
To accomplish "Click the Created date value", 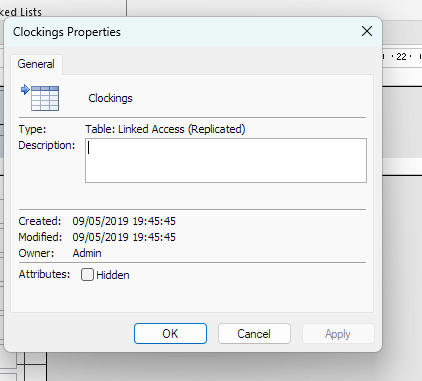I will 124,221.
